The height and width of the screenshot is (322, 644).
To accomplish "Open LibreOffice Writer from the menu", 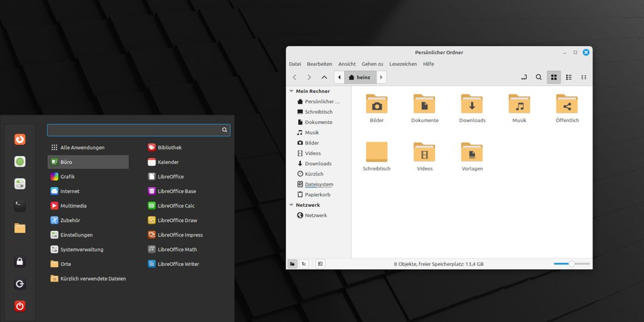I will click(178, 264).
